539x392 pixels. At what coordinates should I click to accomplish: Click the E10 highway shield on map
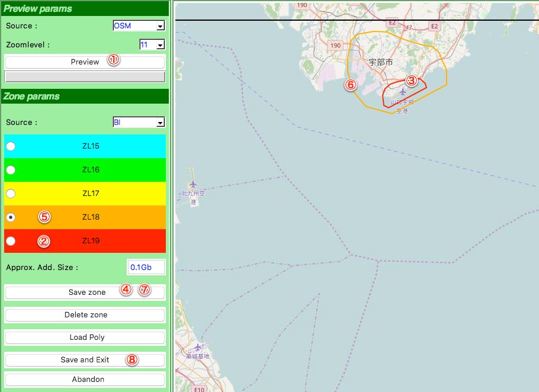(x=199, y=388)
